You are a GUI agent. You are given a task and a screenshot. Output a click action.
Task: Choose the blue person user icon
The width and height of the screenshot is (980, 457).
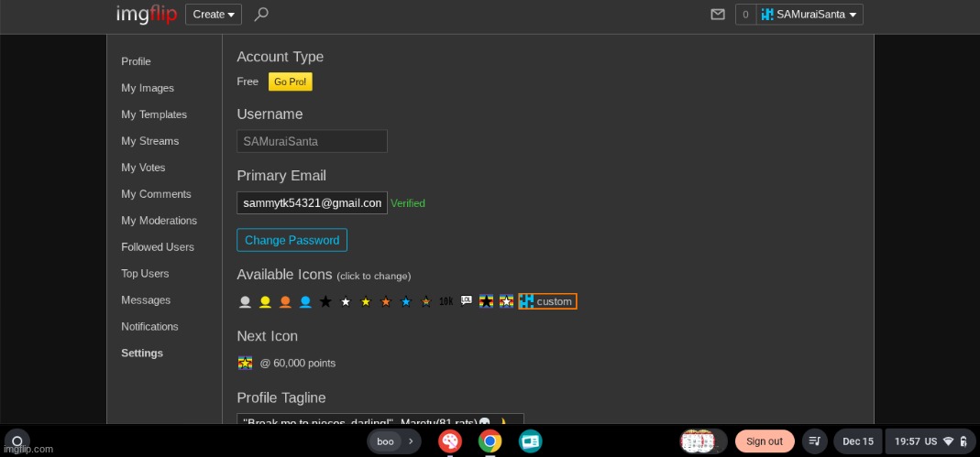click(305, 301)
